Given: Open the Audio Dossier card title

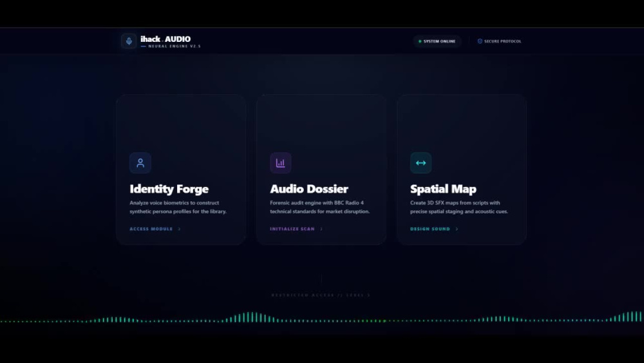Looking at the screenshot, I should (x=309, y=189).
